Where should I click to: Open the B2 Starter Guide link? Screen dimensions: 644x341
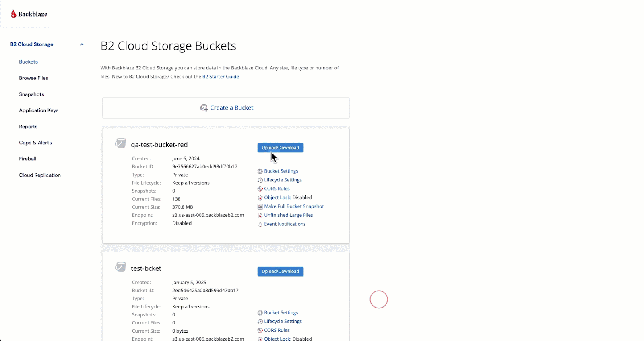[221, 77]
